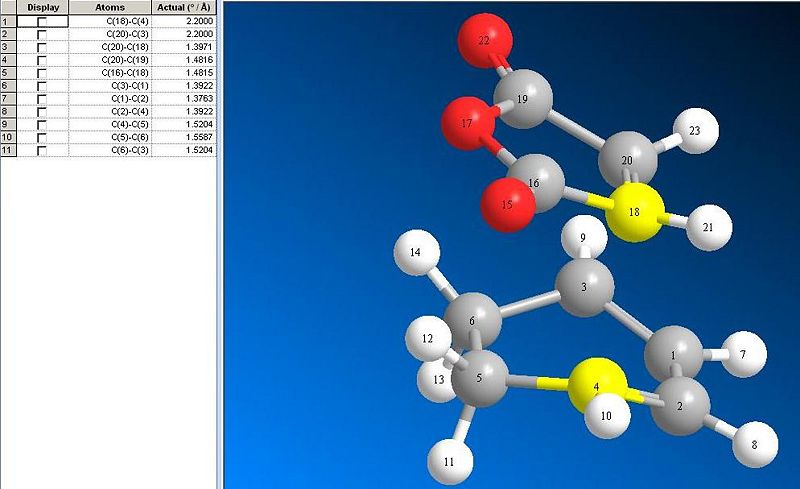This screenshot has width=800, height=489.
Task: Click the 1.4815 distance value
Action: point(199,72)
